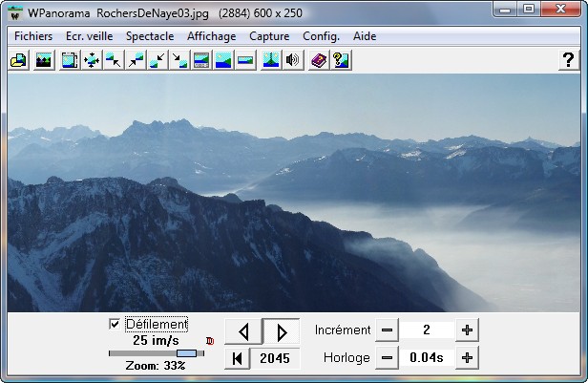Viewport: 588px width, 383px height.
Task: Click the full-height landscape picture icon
Action: tap(223, 60)
